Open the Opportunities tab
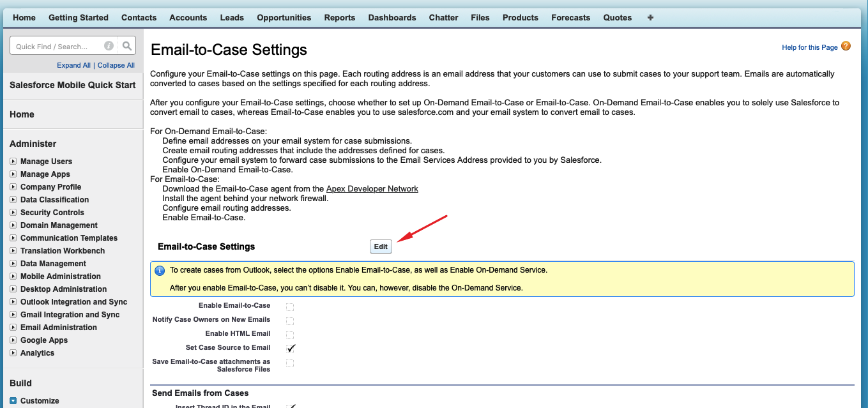 [x=284, y=17]
